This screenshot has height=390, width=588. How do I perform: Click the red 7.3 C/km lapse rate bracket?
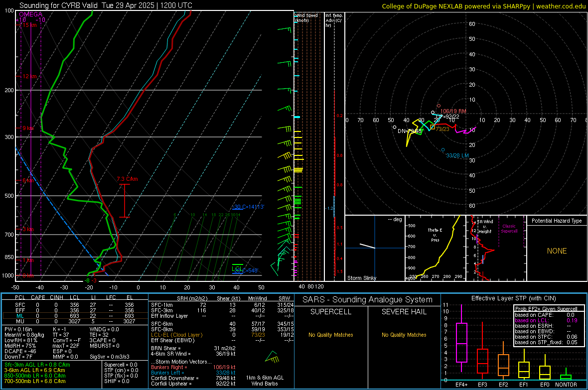[125, 201]
